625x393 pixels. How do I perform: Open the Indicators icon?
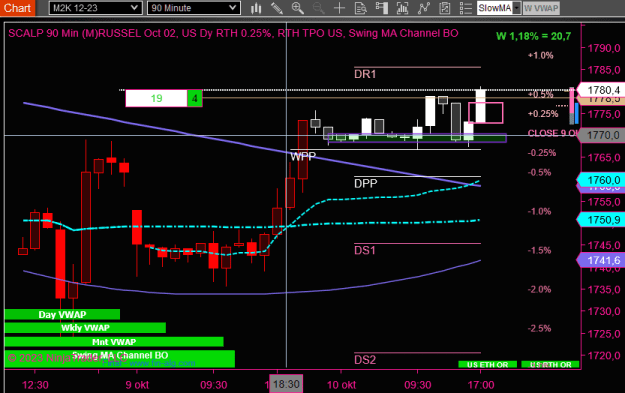[423, 8]
